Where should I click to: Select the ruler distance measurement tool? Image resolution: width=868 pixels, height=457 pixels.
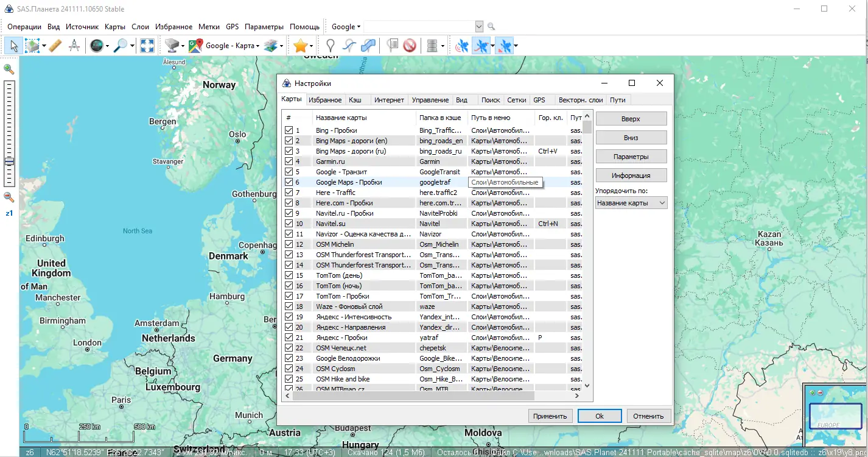coord(55,45)
